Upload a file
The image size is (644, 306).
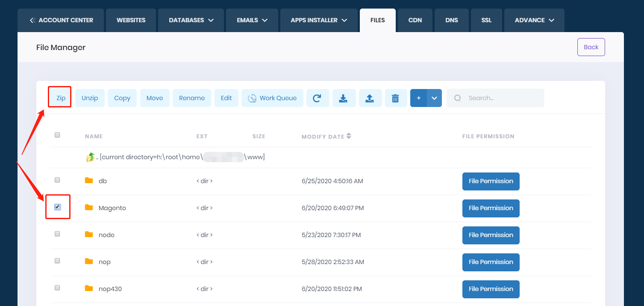[370, 98]
